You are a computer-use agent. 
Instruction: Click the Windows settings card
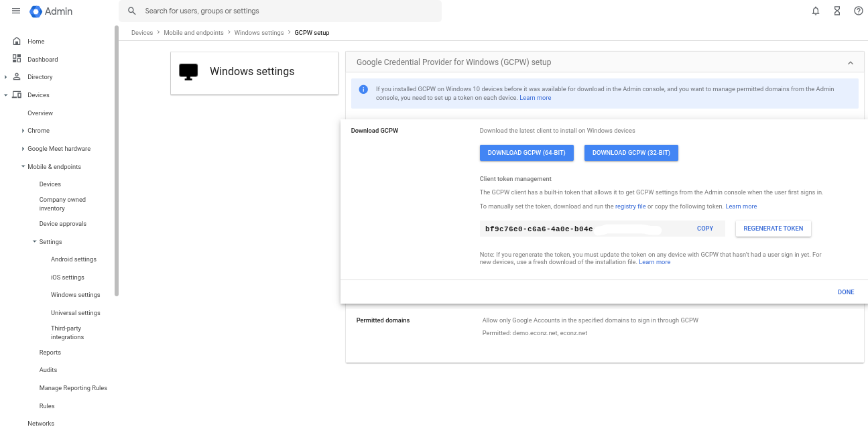point(255,73)
